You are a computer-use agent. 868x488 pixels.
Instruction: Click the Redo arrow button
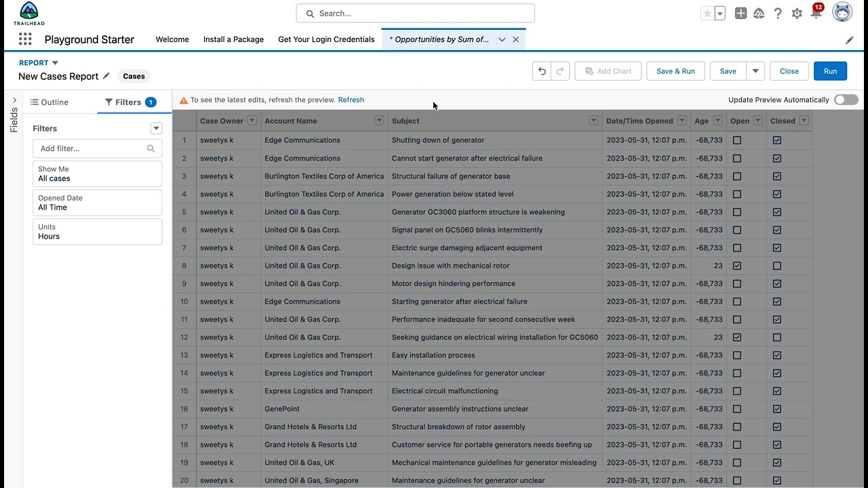coord(560,71)
